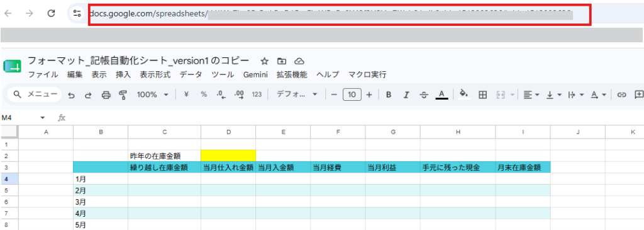
Task: Select the yellow cell D2
Action: [x=228, y=156]
